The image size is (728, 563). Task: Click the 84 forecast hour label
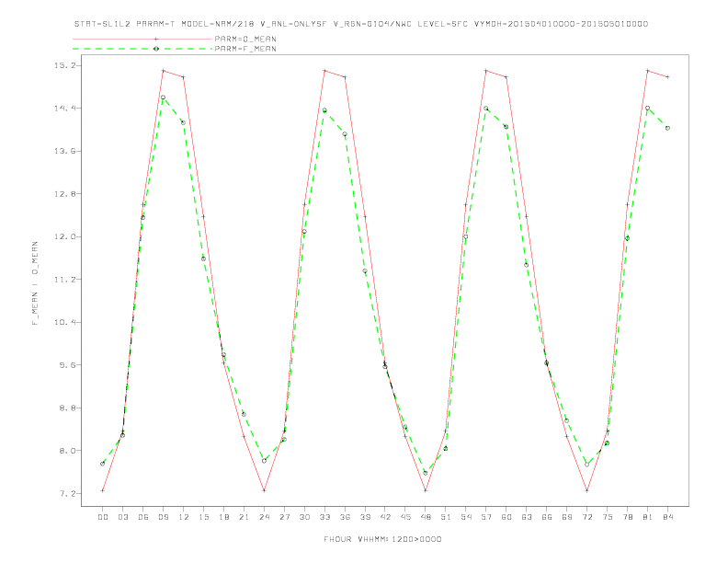[667, 517]
